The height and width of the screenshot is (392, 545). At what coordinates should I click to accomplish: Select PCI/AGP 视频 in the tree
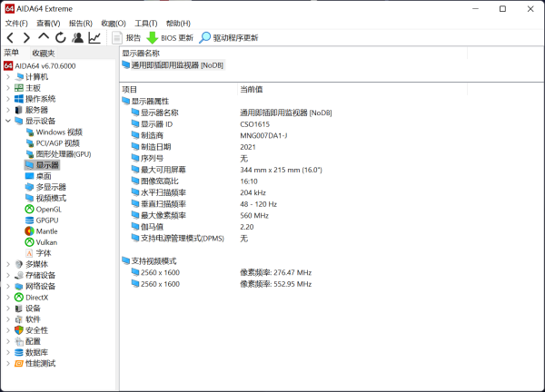[53, 143]
